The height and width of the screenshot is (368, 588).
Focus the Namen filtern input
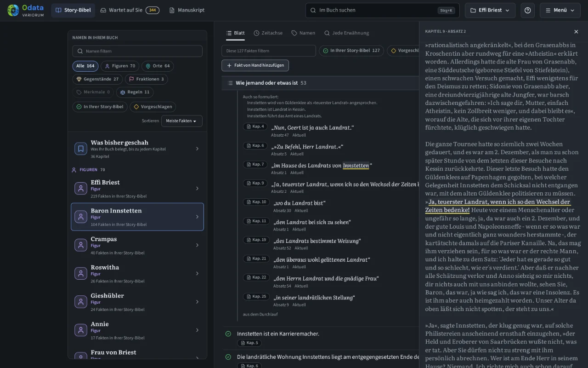click(137, 51)
